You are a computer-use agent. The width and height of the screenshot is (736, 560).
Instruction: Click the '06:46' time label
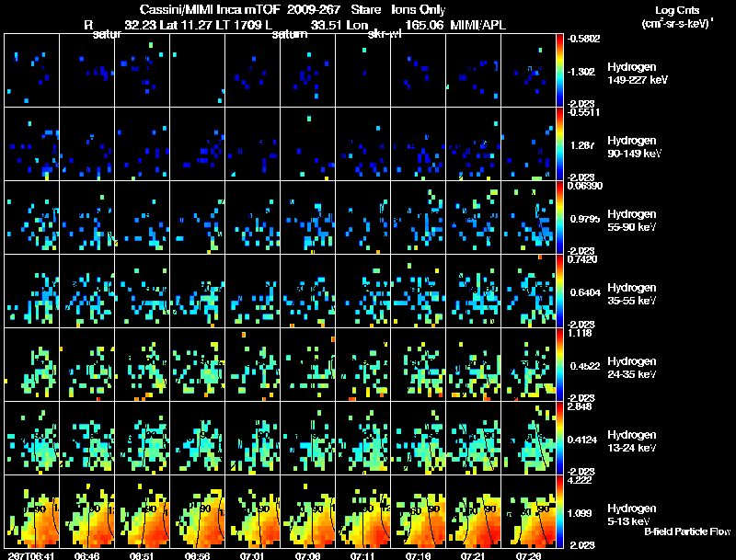point(86,555)
